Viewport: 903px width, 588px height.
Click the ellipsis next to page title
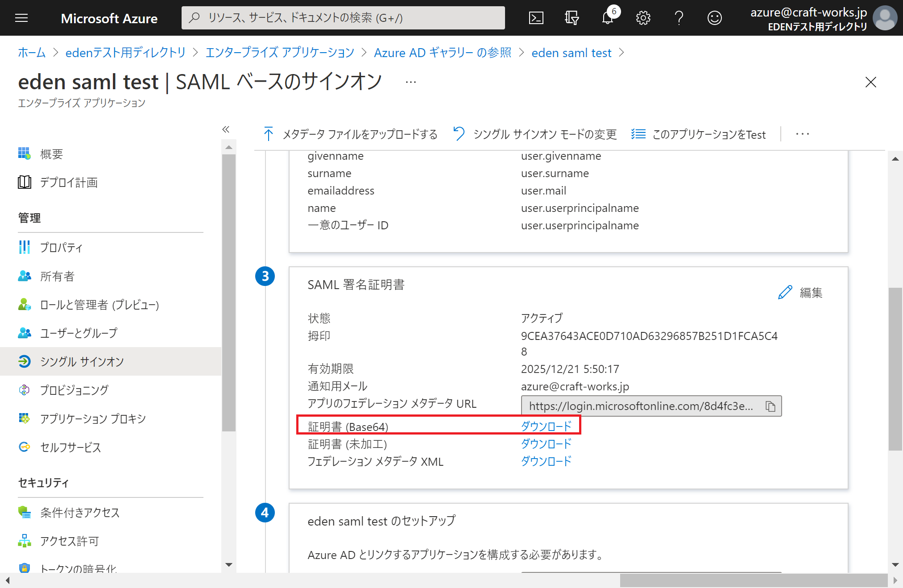coord(411,82)
